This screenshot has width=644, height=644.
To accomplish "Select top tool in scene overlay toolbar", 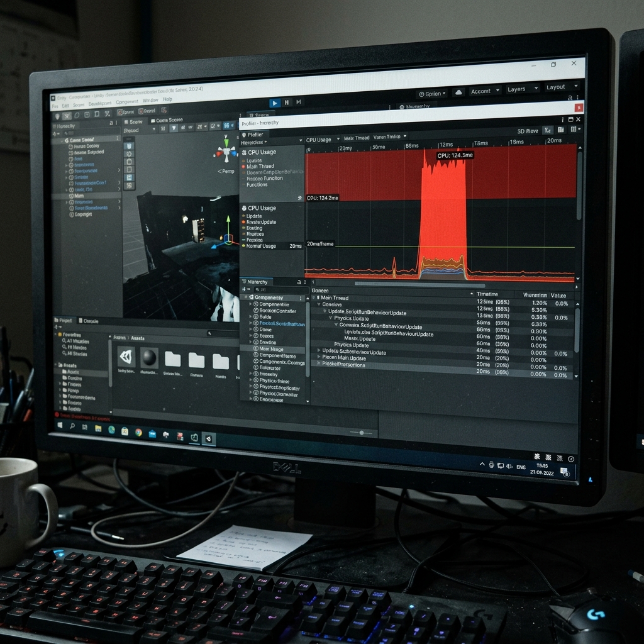I will (x=130, y=146).
